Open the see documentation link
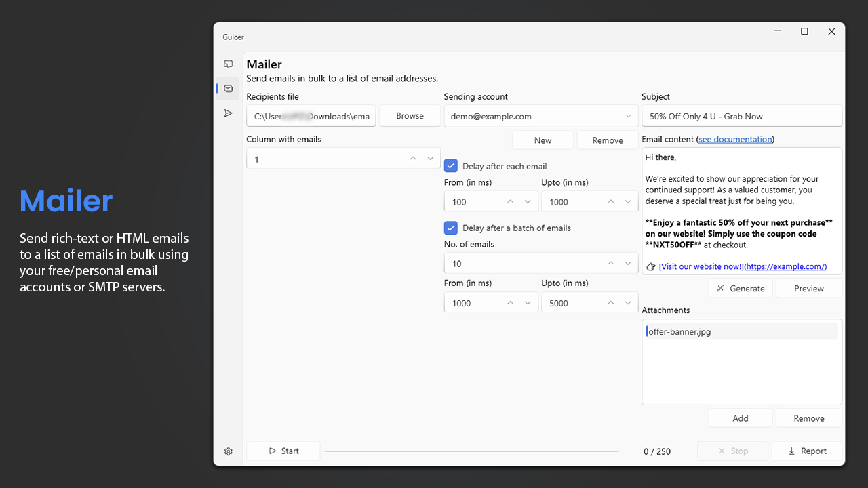The height and width of the screenshot is (488, 868). [735, 139]
